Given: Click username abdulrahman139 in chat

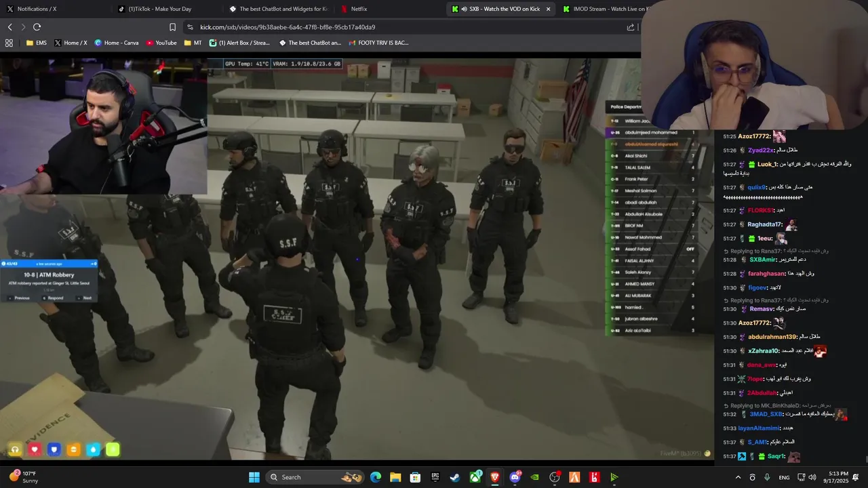Looking at the screenshot, I should click(x=772, y=337).
